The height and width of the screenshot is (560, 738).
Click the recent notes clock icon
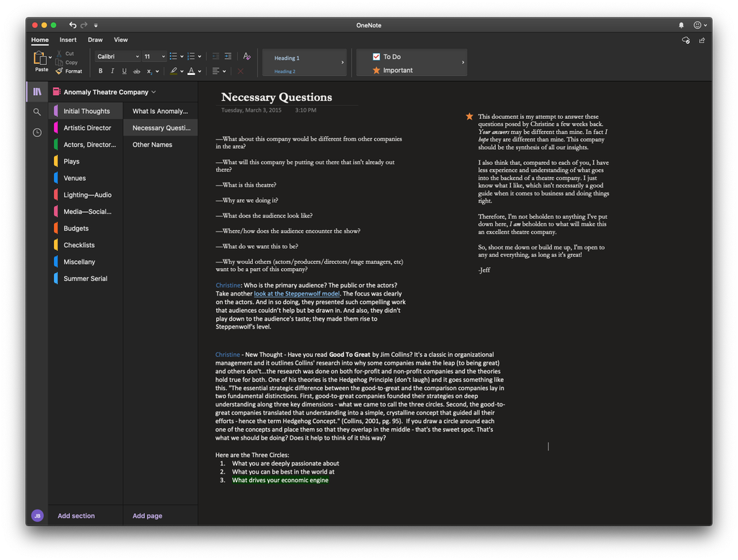(37, 130)
